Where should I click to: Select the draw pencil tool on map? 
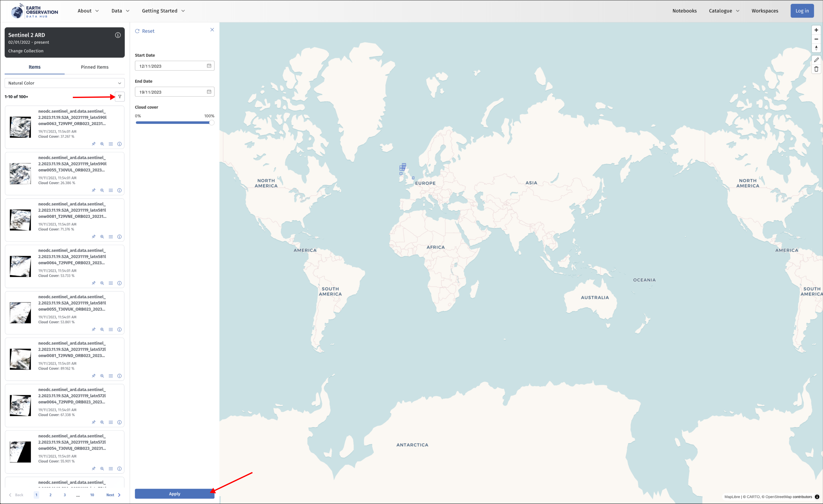coord(816,60)
